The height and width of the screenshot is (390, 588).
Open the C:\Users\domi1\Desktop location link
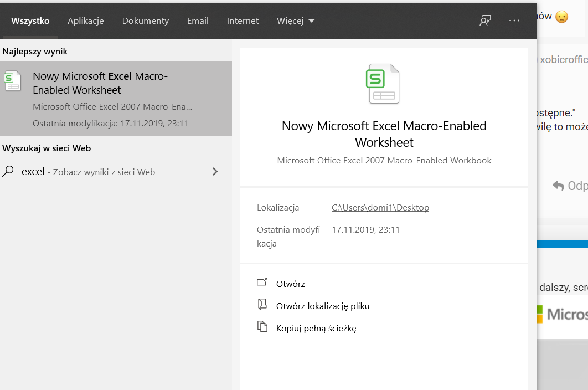(380, 208)
